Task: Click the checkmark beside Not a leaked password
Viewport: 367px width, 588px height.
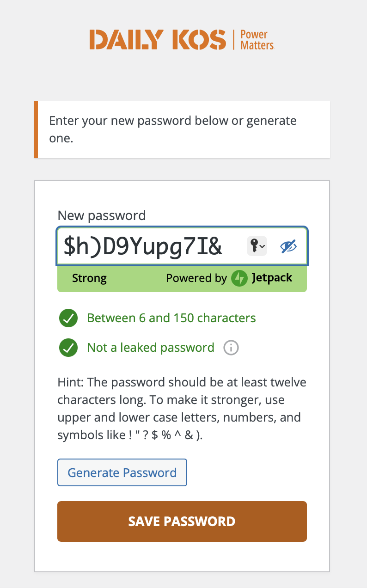Action: tap(68, 348)
